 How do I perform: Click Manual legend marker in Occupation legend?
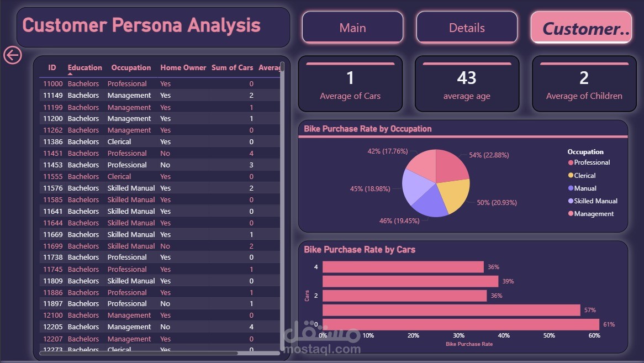571,188
